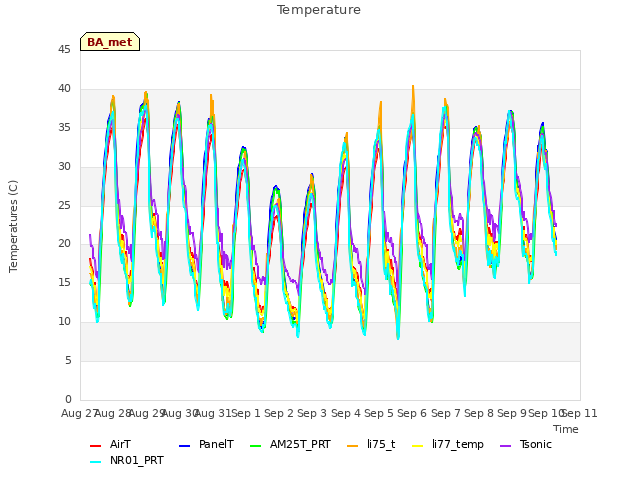Click the 45 y-axis tick label
The height and width of the screenshot is (480, 640).
[x=64, y=49]
